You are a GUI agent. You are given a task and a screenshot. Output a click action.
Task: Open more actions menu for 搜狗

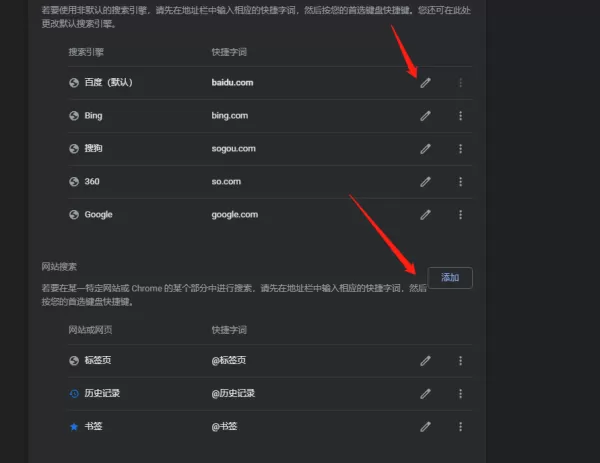click(460, 148)
